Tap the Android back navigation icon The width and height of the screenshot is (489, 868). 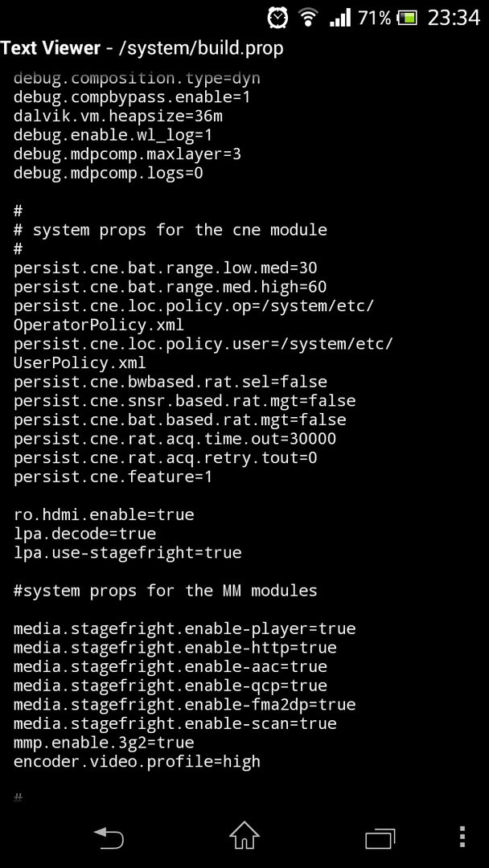point(109,837)
